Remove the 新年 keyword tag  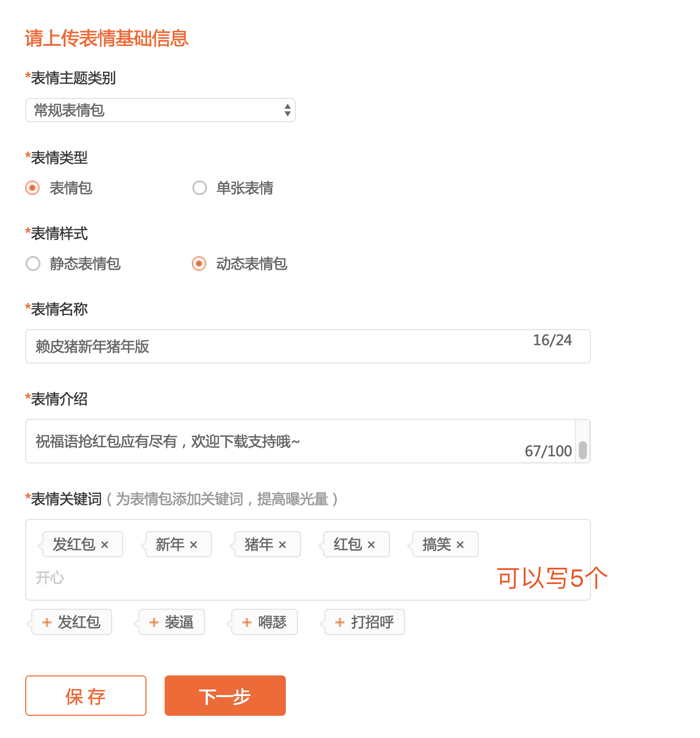click(x=193, y=545)
